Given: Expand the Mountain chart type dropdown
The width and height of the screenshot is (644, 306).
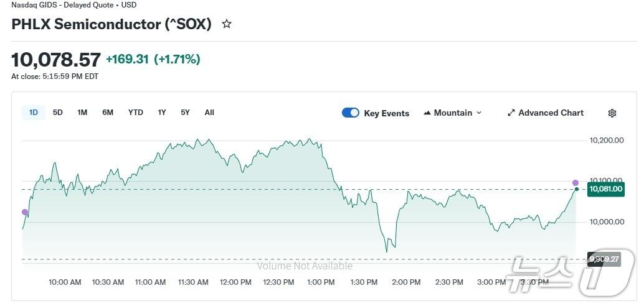Looking at the screenshot, I should [478, 113].
